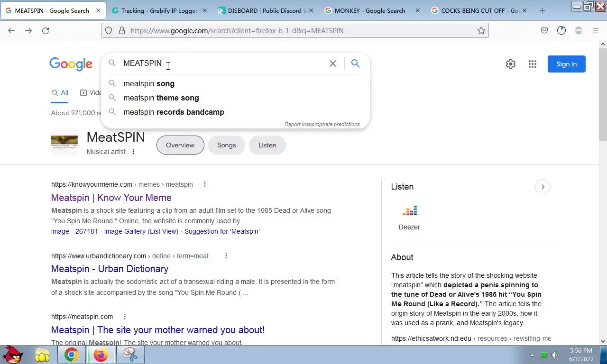Open the Angry Birds start button
Image resolution: width=607 pixels, height=364 pixels.
[13, 355]
